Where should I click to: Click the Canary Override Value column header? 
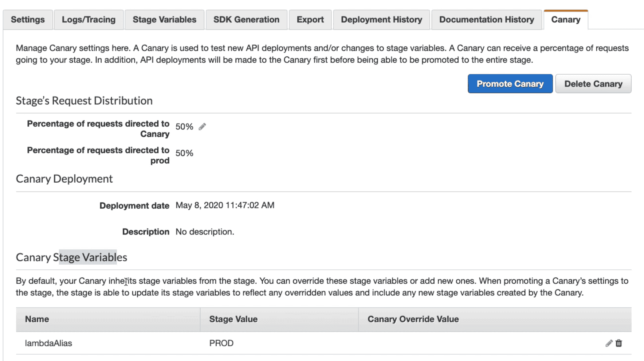click(413, 319)
